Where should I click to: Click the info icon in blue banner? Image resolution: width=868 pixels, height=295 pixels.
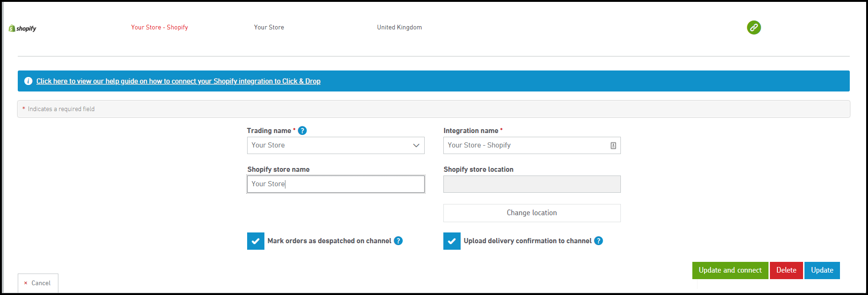[28, 81]
